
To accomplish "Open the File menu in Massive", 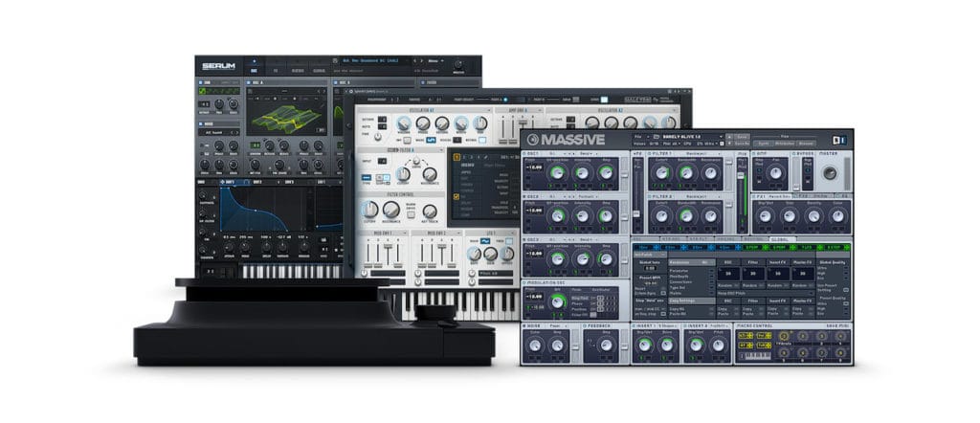I will (640, 137).
